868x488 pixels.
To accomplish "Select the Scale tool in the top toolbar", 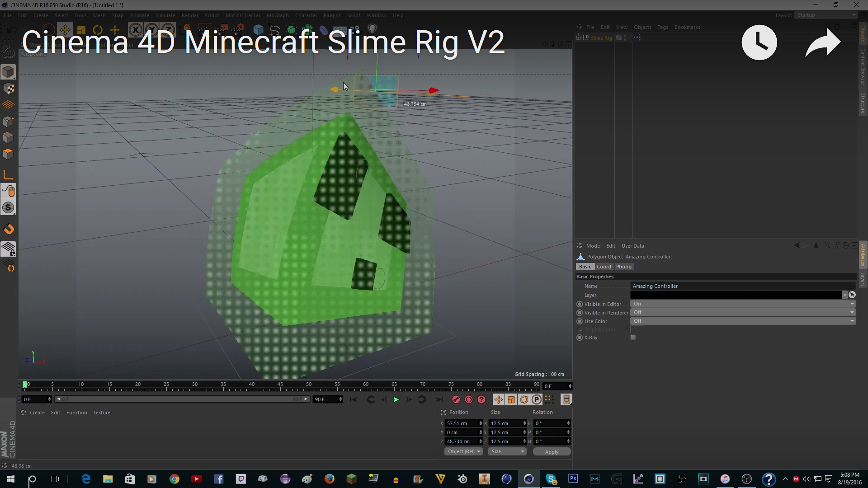I will [x=81, y=30].
